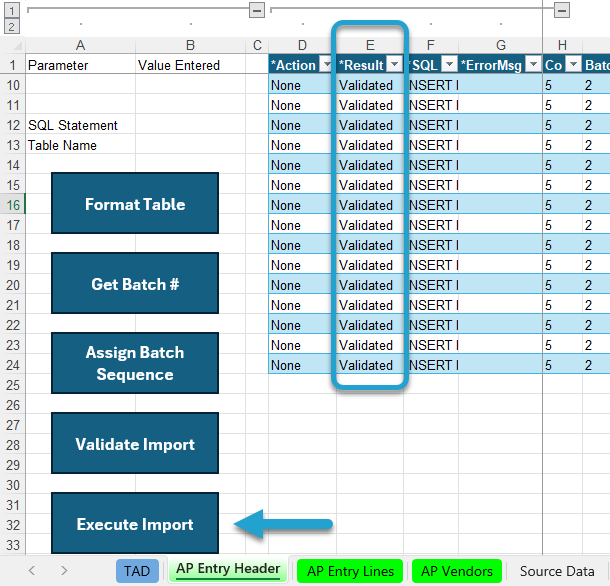Screen dimensions: 610x586
Task: Click the Validate Import button
Action: click(x=135, y=443)
